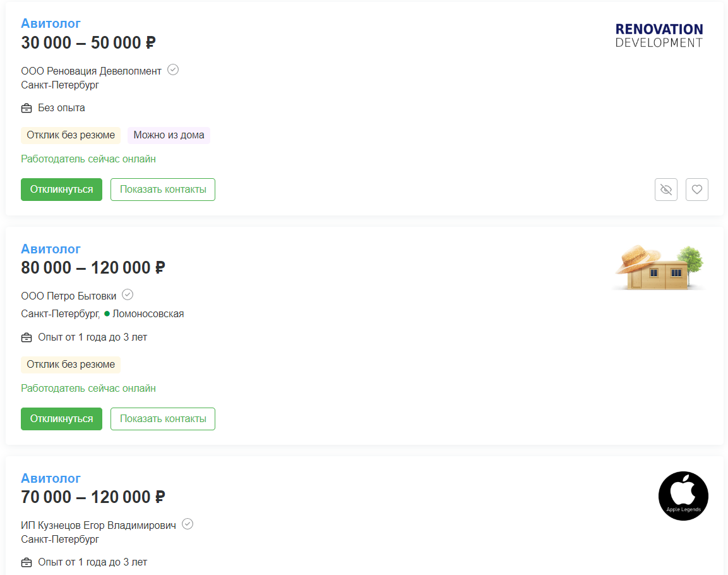Click the green Ломоносовская metro dot
Screen dimensions: 728x575
coord(107,313)
